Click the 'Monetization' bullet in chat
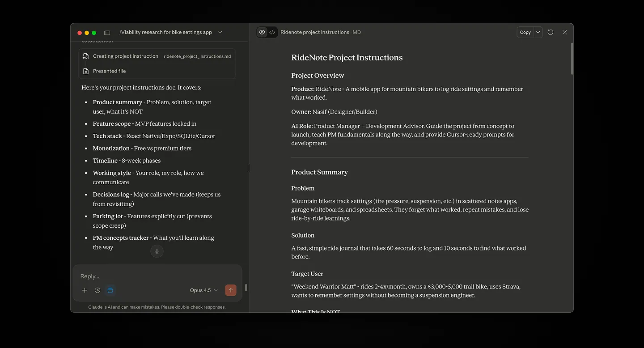 pos(142,149)
